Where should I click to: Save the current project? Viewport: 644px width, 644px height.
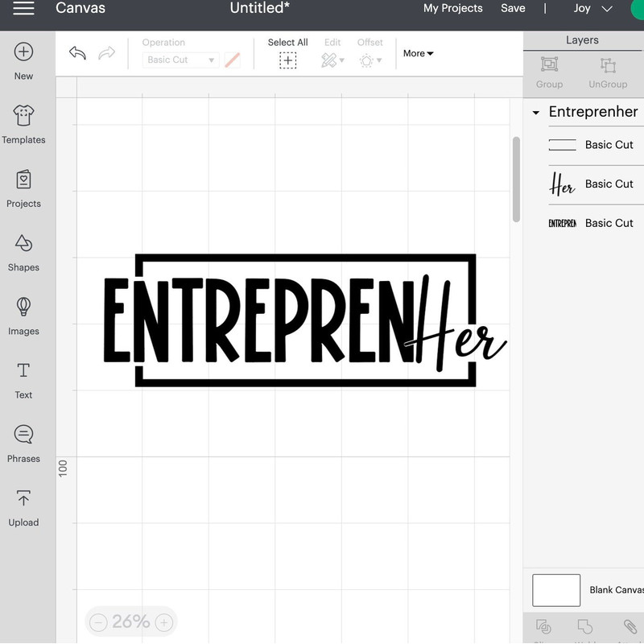coord(513,9)
